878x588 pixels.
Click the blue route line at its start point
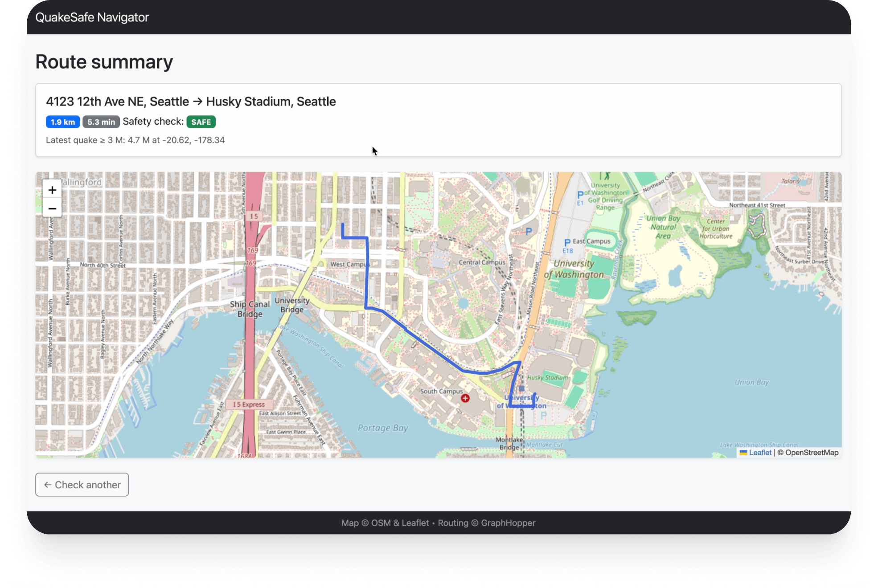[x=343, y=225]
